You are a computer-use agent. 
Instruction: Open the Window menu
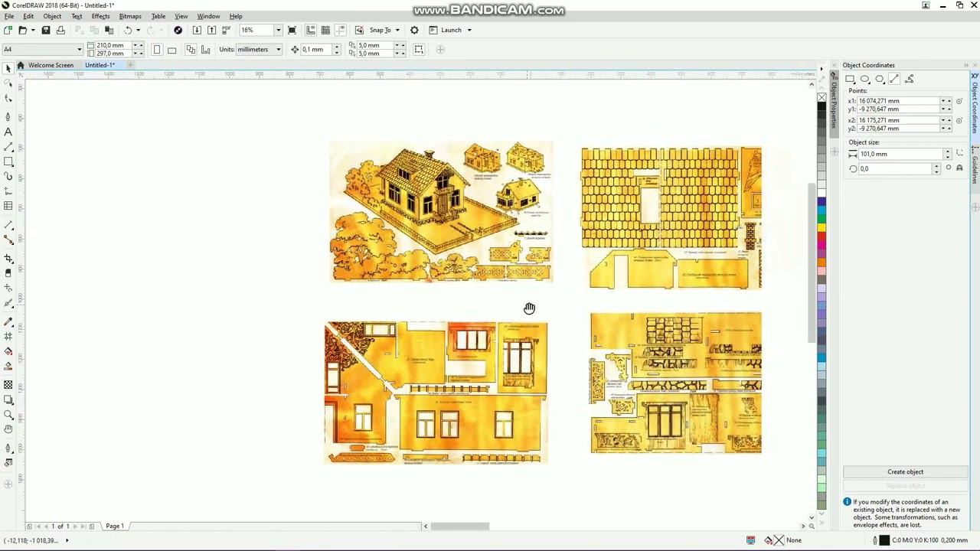point(208,16)
